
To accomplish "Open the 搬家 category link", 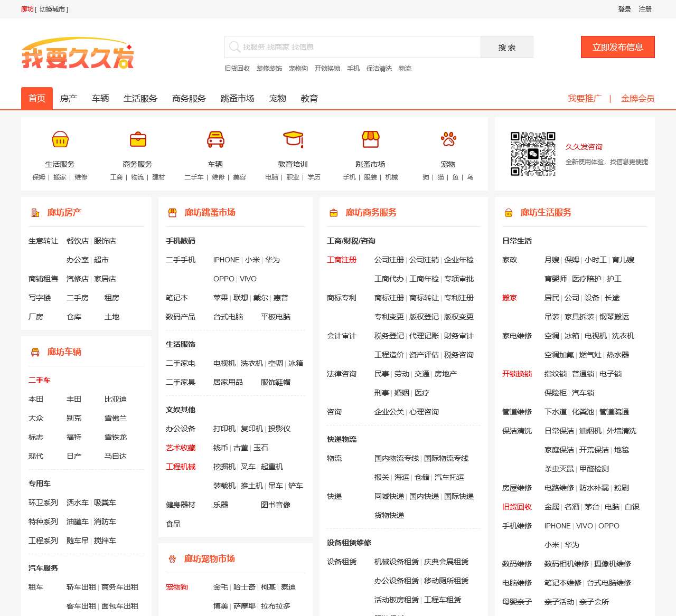I will (510, 298).
